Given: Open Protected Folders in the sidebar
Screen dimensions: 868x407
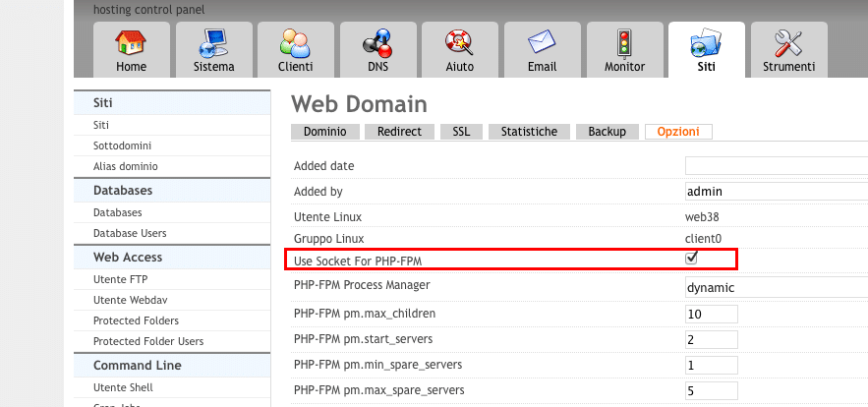Looking at the screenshot, I should click(x=137, y=320).
